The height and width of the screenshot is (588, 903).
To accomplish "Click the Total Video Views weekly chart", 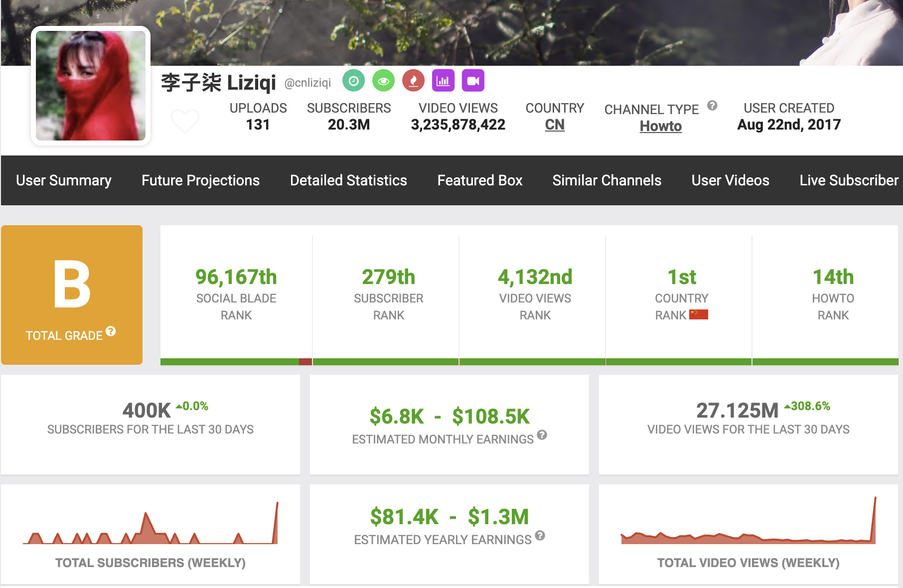I will (749, 521).
